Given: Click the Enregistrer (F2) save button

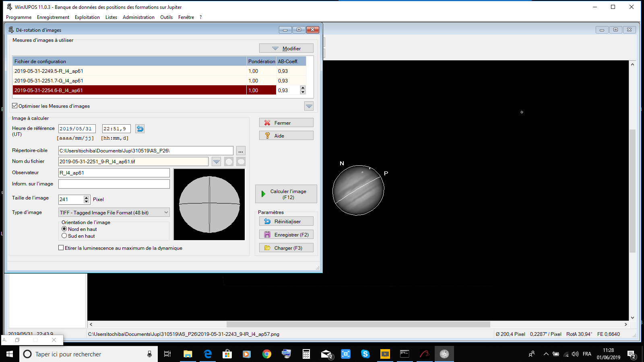Looking at the screenshot, I should (286, 234).
